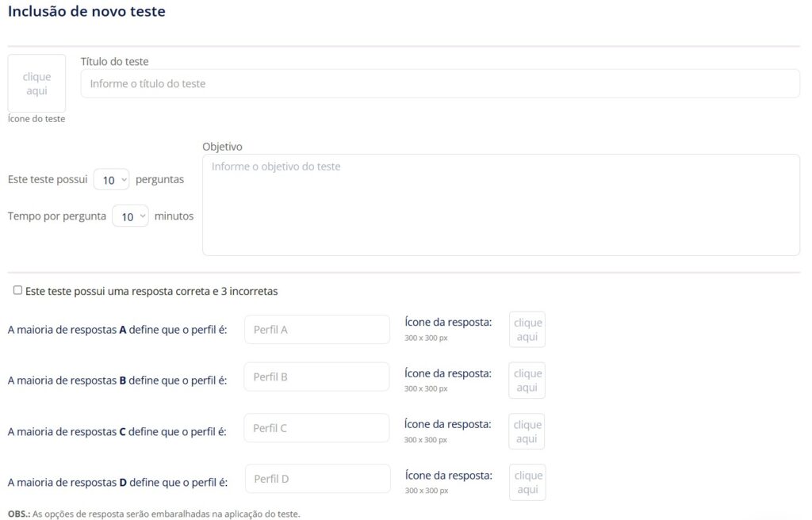
Task: Click the 'Objetivo' field label
Action: (x=222, y=147)
